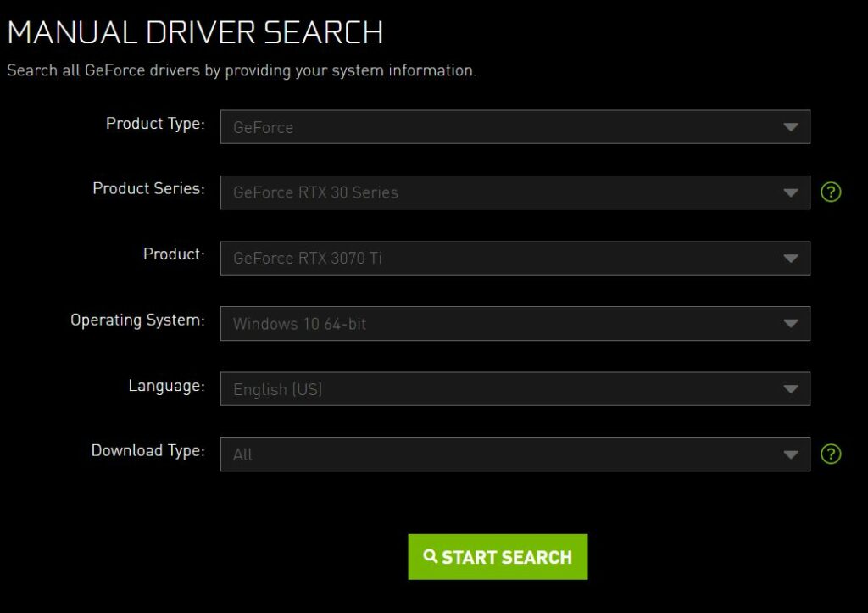Expand the dropdown showing All
This screenshot has width=868, height=613.
(500, 454)
